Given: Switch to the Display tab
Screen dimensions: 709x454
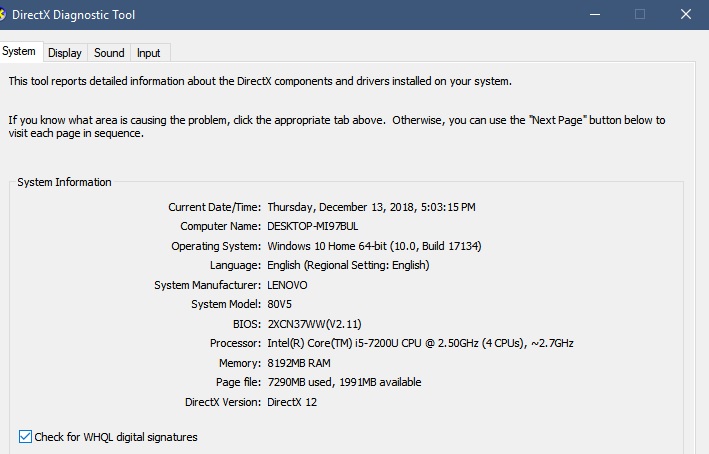Looking at the screenshot, I should [65, 53].
